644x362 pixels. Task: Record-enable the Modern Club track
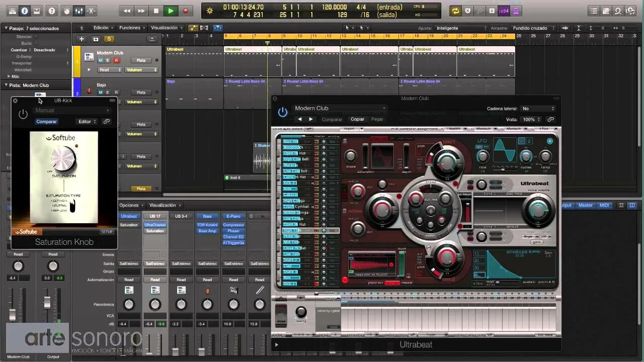[x=116, y=60]
